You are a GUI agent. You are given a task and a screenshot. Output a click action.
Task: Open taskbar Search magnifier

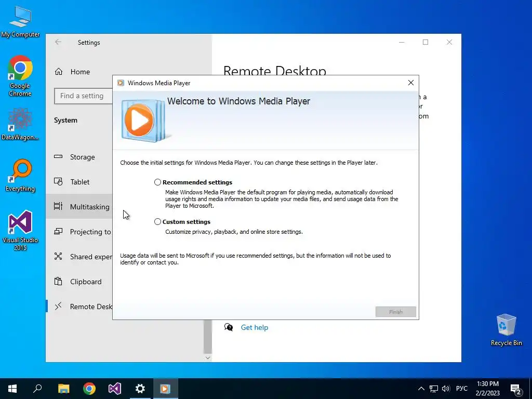pyautogui.click(x=37, y=389)
